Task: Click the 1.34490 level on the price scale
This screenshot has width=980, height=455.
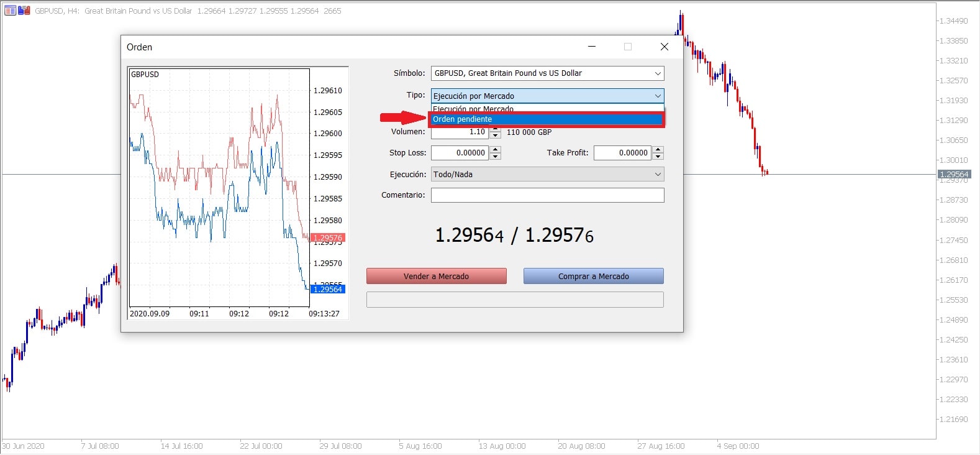Action: 953,21
